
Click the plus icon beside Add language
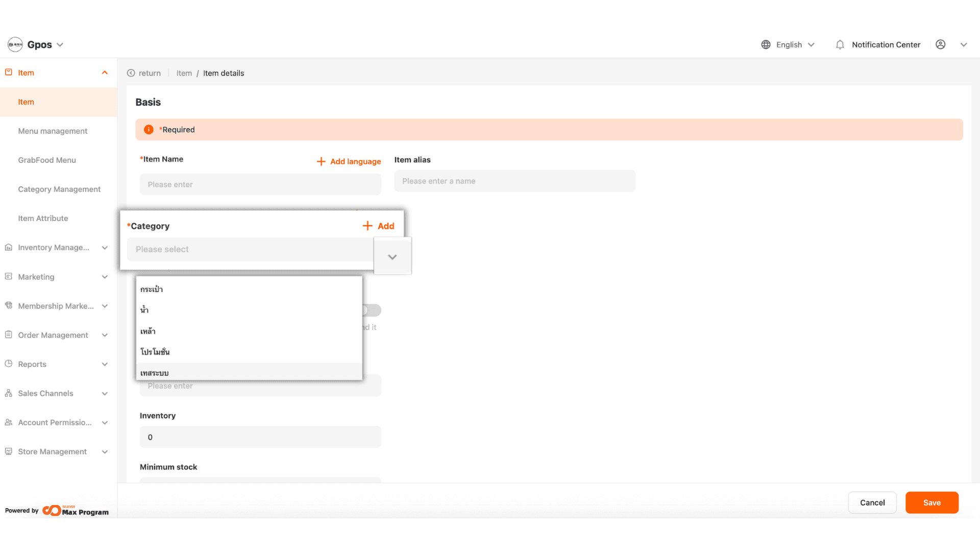[321, 162]
